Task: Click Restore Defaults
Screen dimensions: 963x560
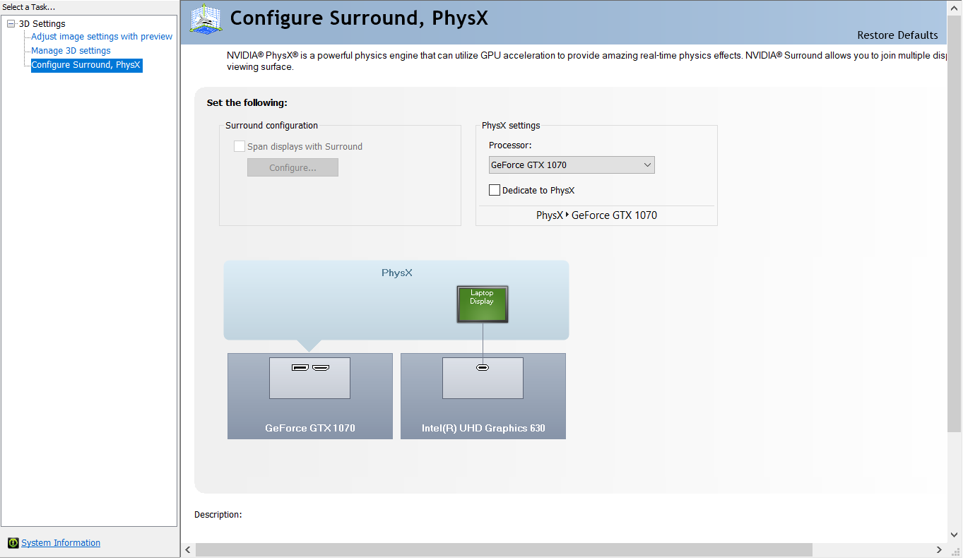Action: [897, 35]
